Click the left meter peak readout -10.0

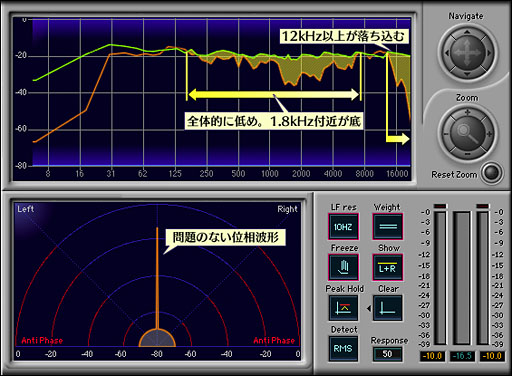(x=432, y=356)
